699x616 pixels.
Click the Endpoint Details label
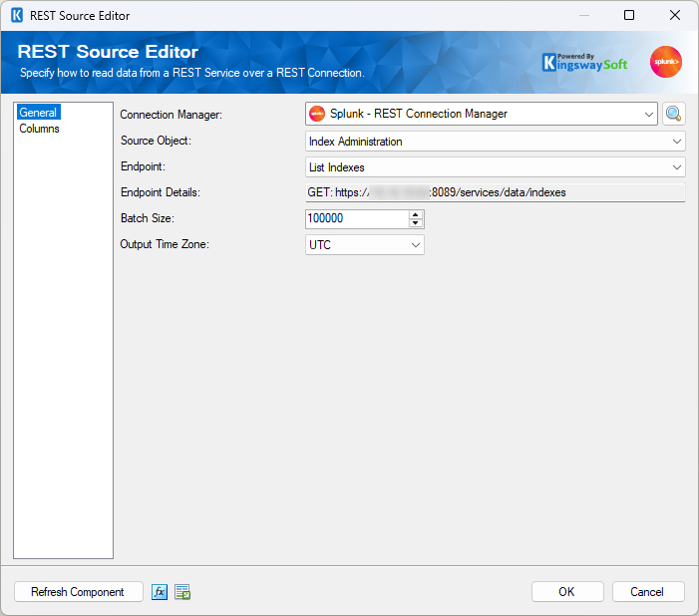[161, 192]
